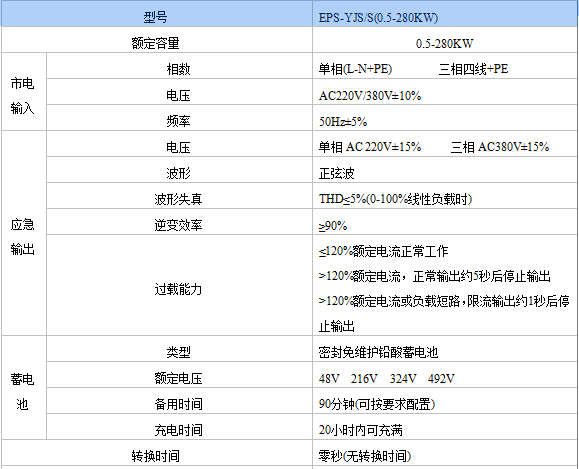
Task: Click the 转换时间 row label
Action: click(157, 452)
